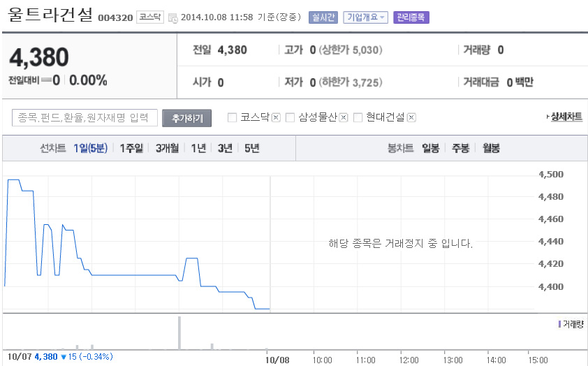Open the 상세차트 link
Viewport: 588px width, 366px height.
[566, 117]
